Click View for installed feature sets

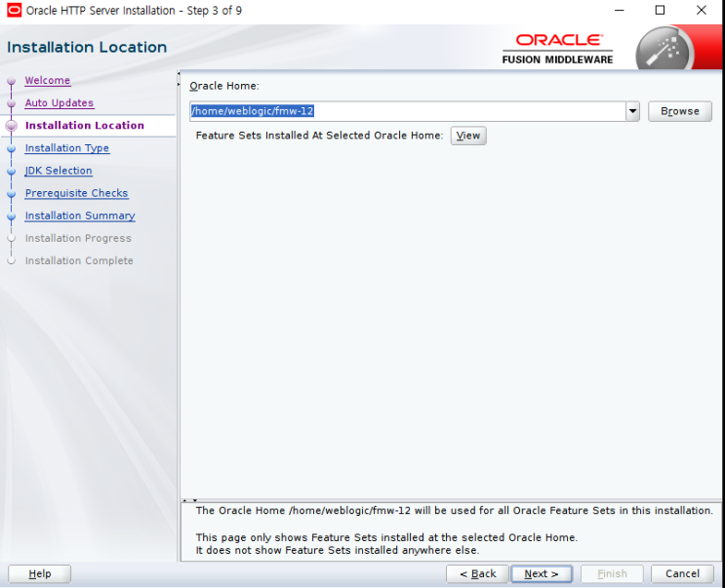point(468,136)
